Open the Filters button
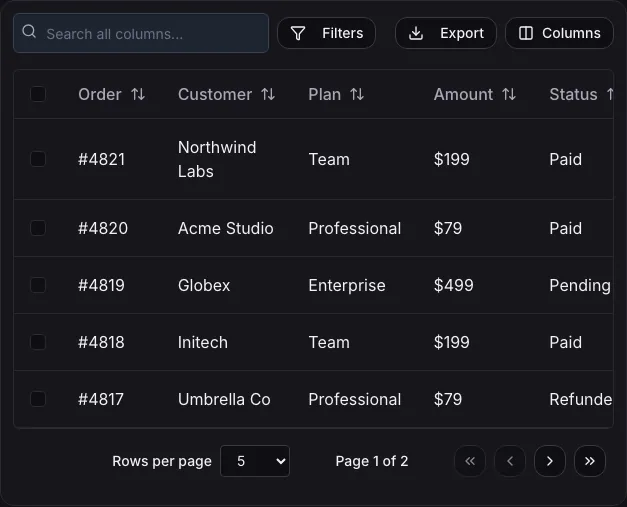 pos(326,33)
